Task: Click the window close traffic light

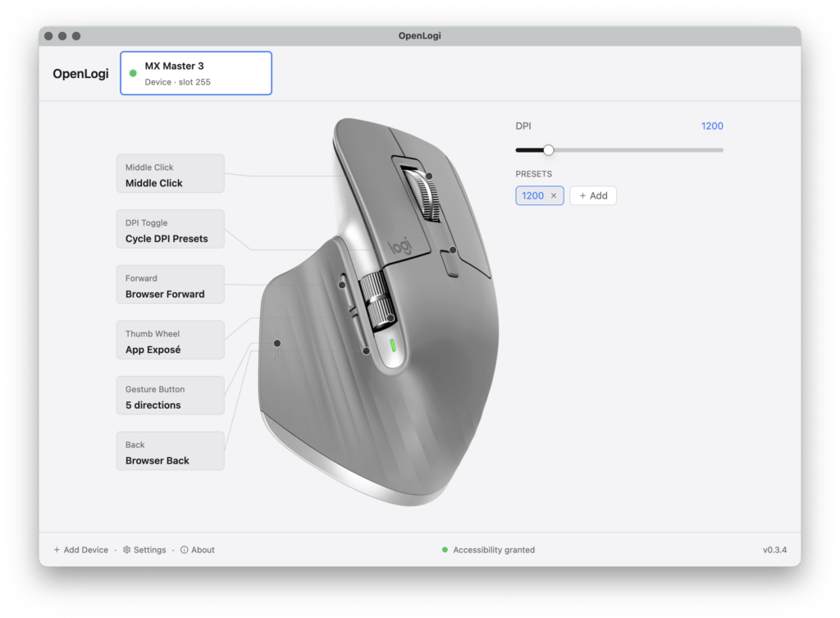Action: [x=48, y=36]
